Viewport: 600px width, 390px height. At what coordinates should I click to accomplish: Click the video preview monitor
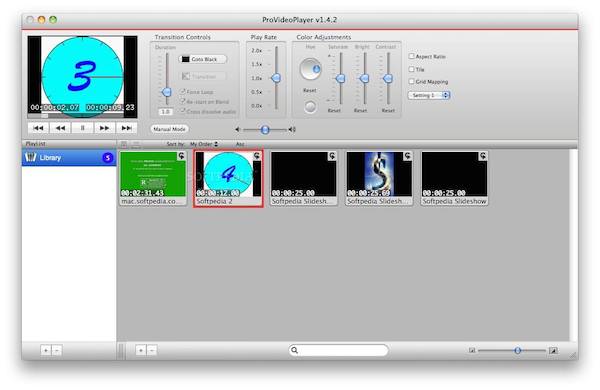(x=82, y=77)
